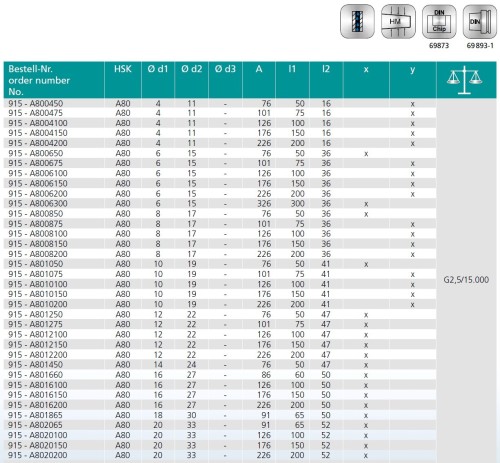Click Ø d2 value 30 in A801865 row

(x=191, y=415)
